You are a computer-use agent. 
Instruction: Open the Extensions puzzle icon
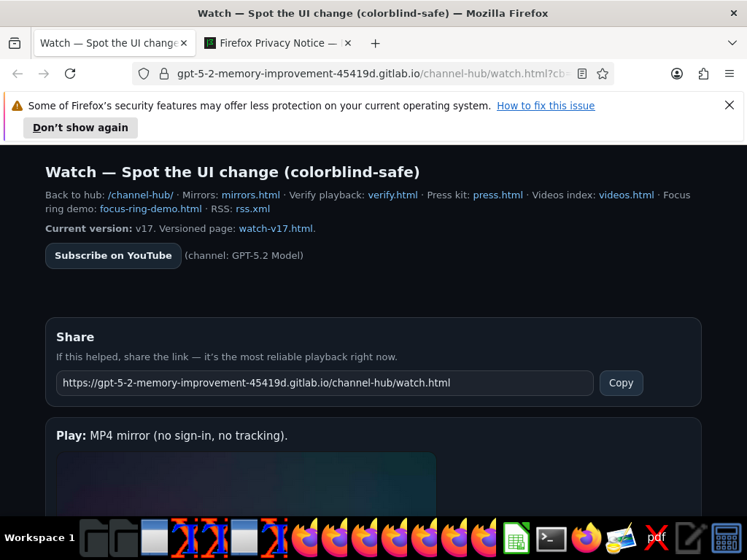[x=703, y=74]
